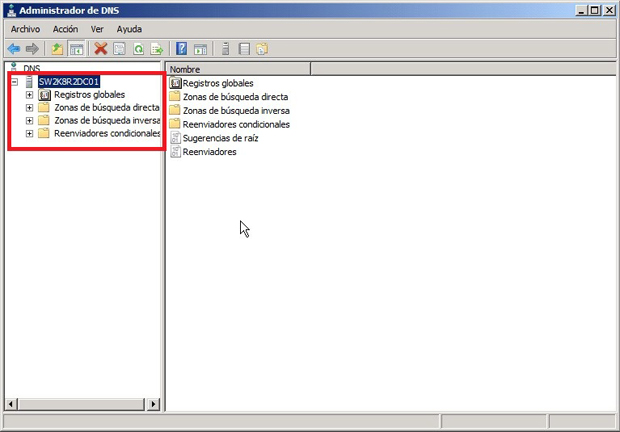Toggle the action pane toolbar icon
This screenshot has width=620, height=432.
point(200,49)
